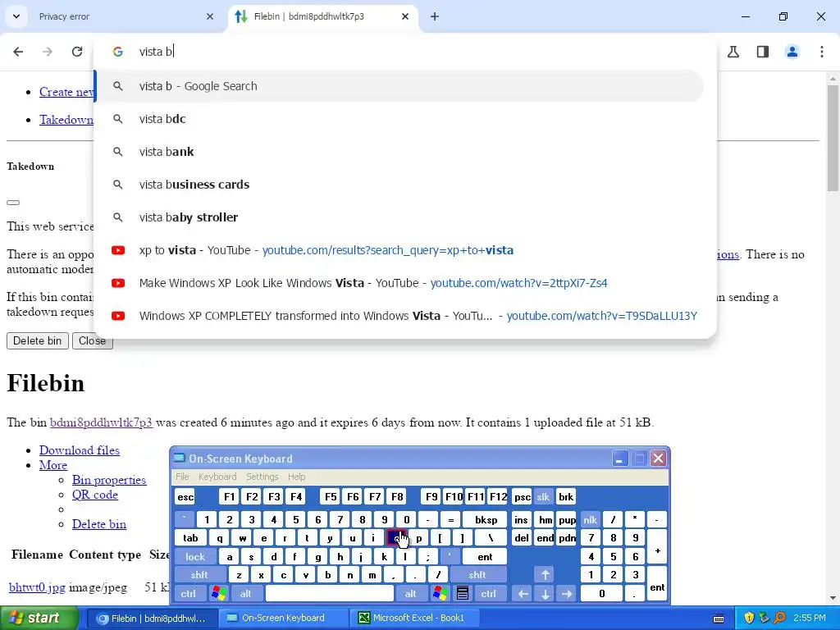The height and width of the screenshot is (630, 840).
Task: Close the Filebin tab
Action: [405, 16]
